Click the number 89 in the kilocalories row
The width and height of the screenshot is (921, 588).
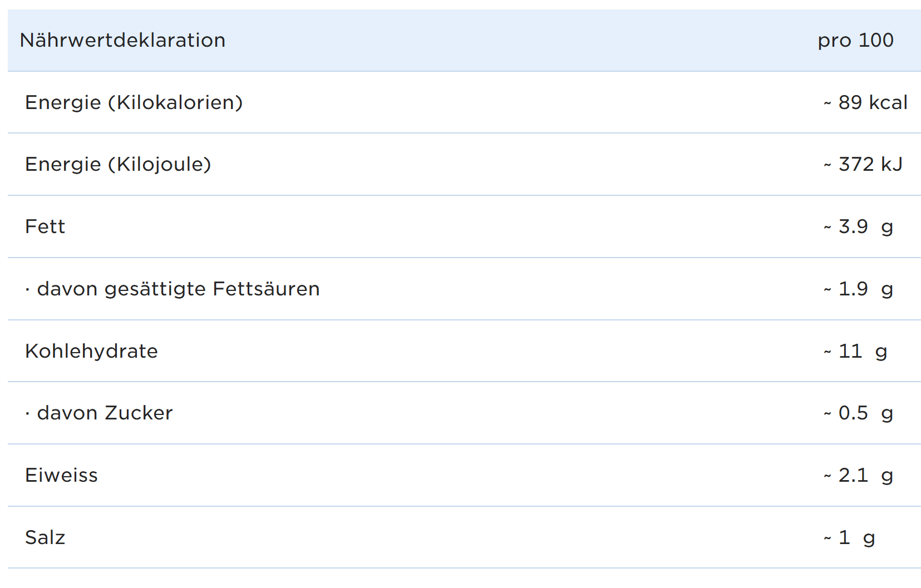(850, 103)
